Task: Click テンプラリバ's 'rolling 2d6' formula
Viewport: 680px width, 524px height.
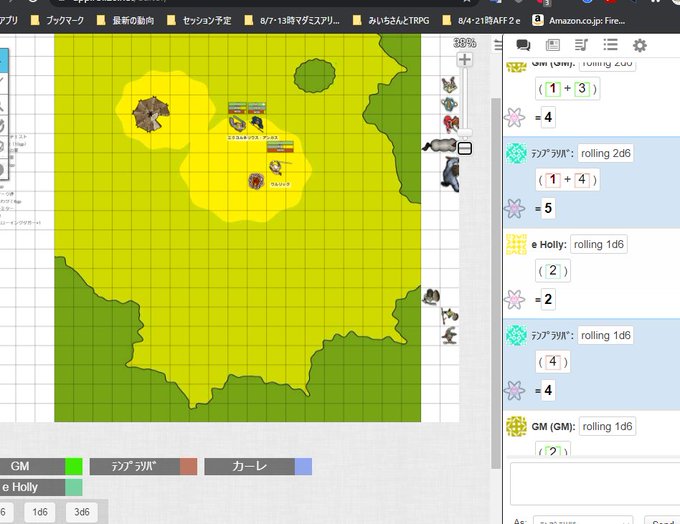Action: point(605,153)
